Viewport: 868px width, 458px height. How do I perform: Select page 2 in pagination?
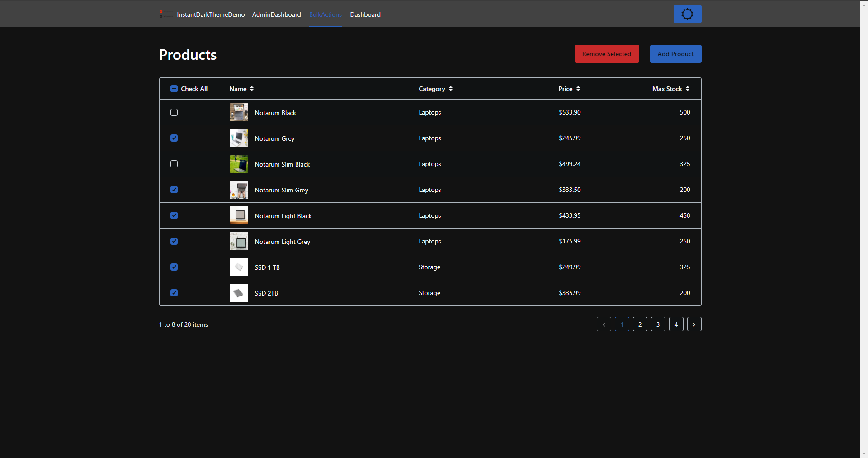[x=640, y=324]
